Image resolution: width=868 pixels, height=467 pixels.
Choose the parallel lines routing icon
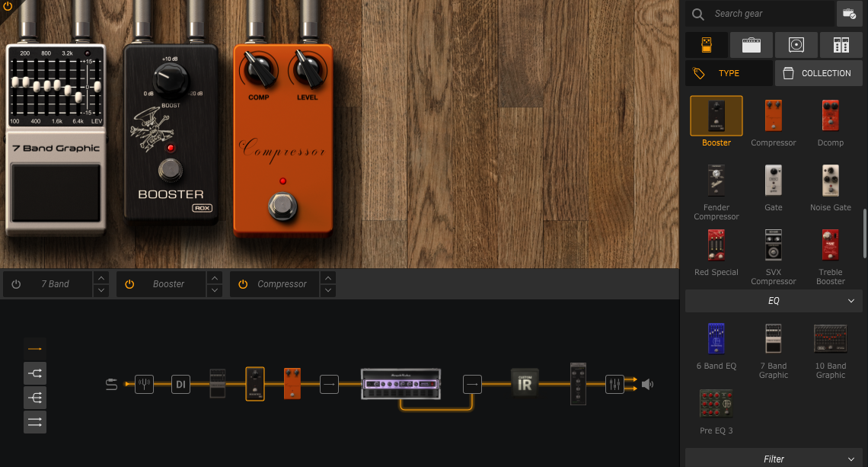(35, 422)
